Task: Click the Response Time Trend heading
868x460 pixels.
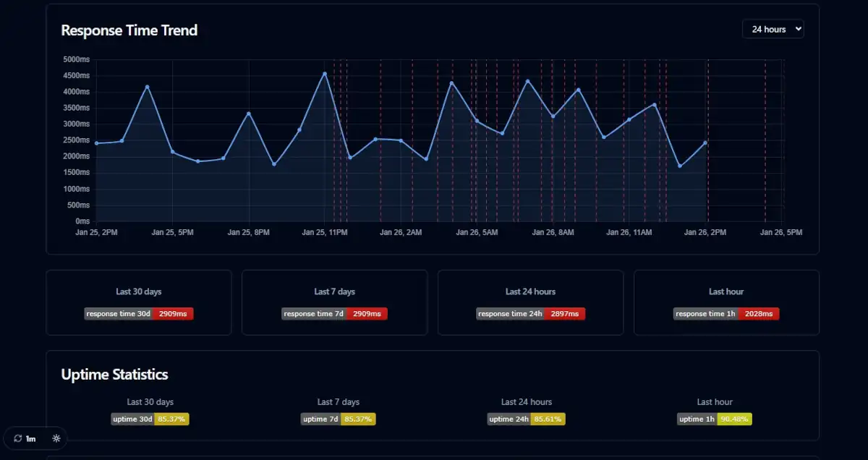Action: coord(129,30)
